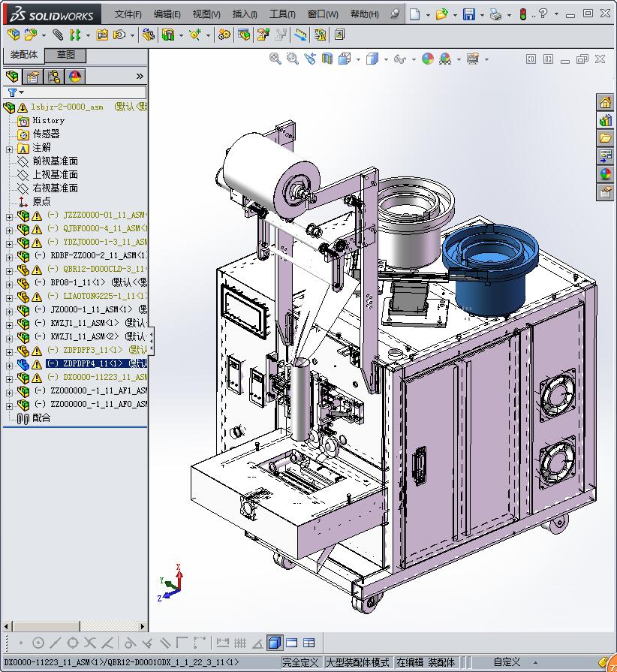Open the AssemblyXpert warning icon

(320, 35)
